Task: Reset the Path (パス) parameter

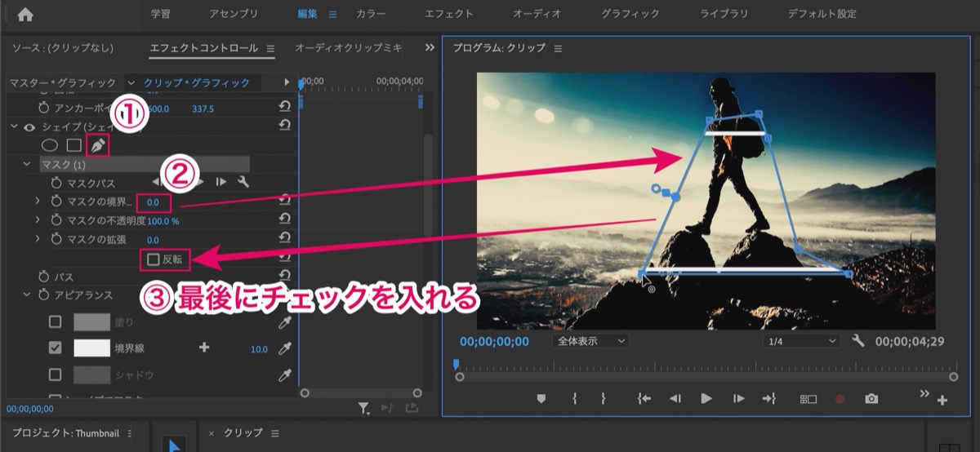Action: point(285,276)
